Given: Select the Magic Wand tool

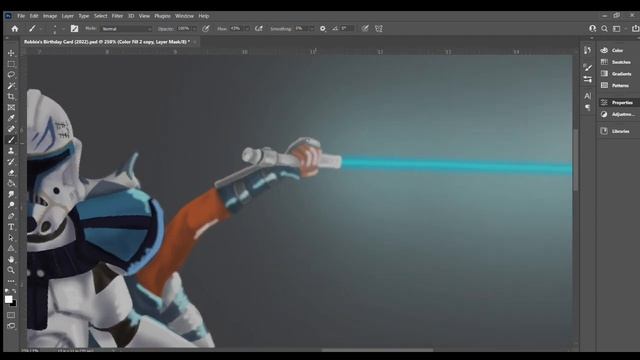Looking at the screenshot, I should click(11, 86).
